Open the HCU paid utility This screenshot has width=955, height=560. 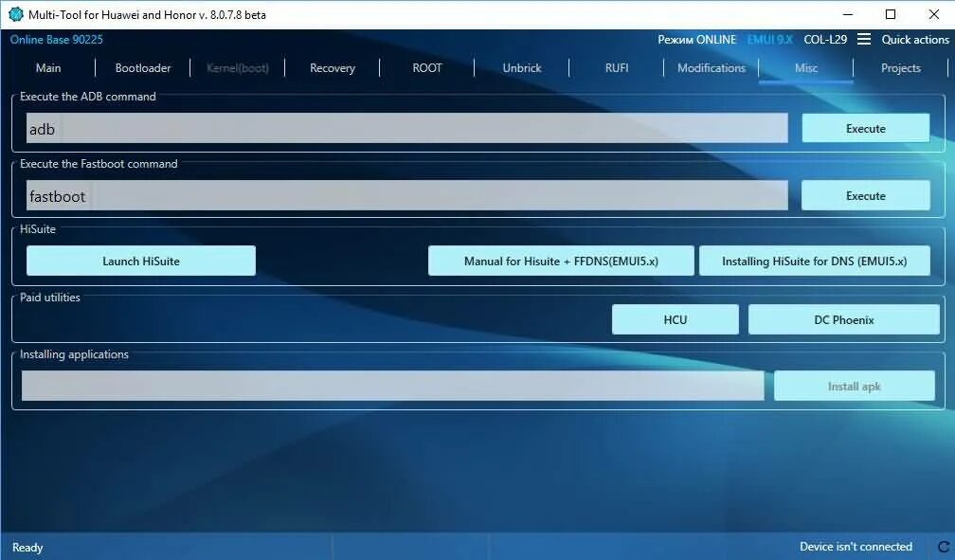click(x=676, y=319)
